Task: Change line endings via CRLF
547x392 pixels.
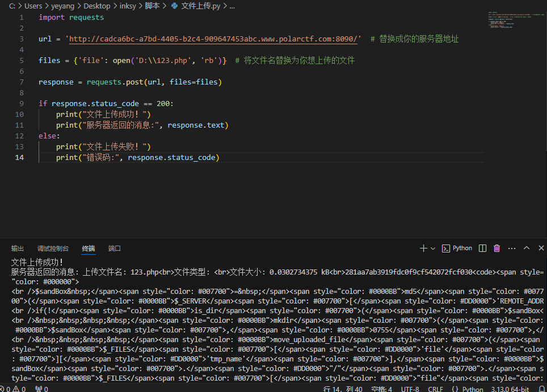Action: (435, 389)
